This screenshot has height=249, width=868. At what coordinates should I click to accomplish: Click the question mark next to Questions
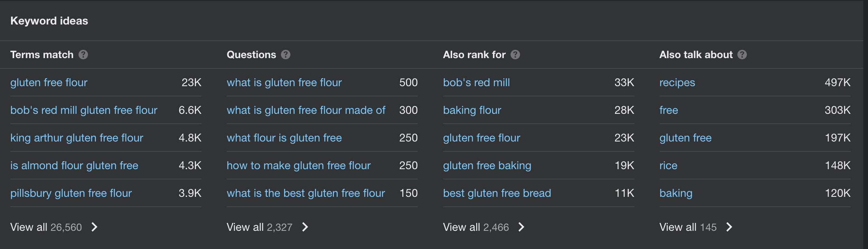(x=286, y=55)
